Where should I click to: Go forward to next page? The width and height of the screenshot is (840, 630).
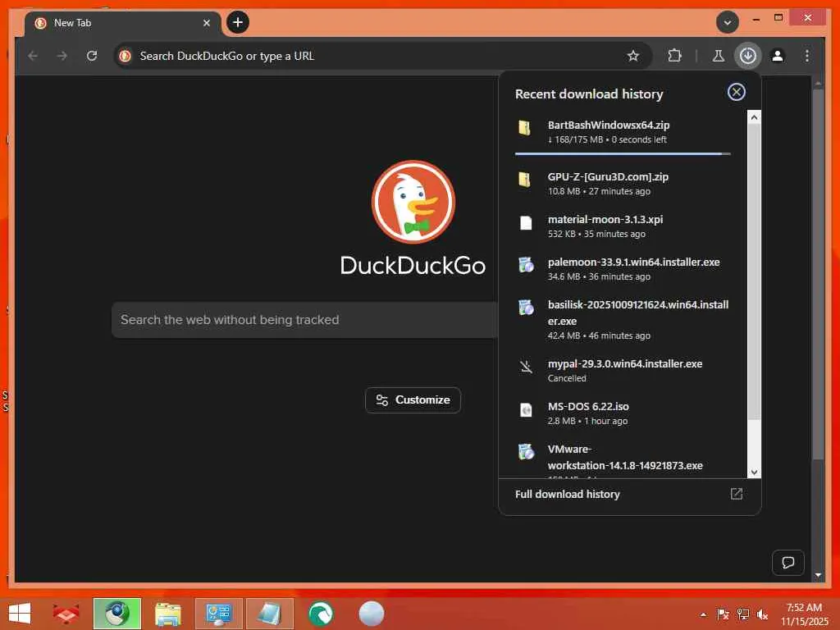[62, 56]
